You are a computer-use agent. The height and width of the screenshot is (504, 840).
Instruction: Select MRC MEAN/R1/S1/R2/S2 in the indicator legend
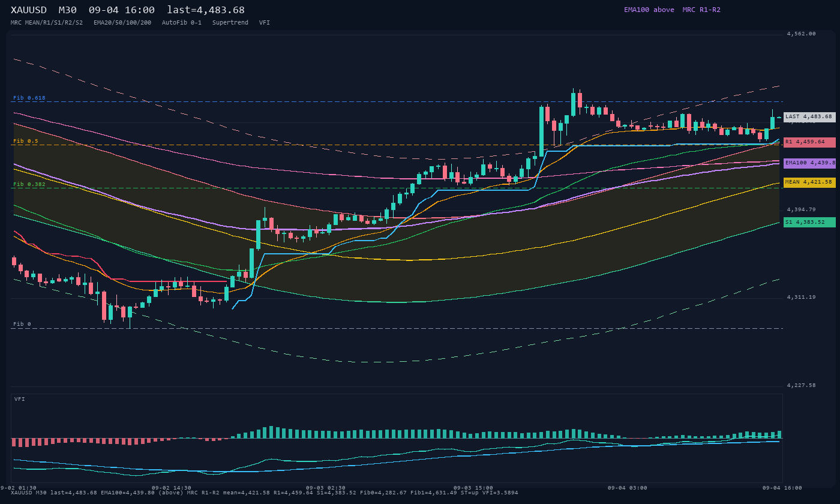47,23
